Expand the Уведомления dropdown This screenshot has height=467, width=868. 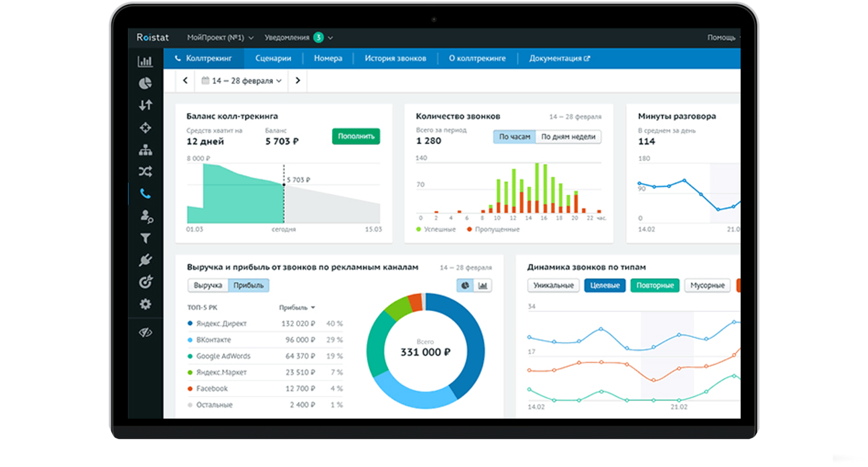tap(299, 38)
